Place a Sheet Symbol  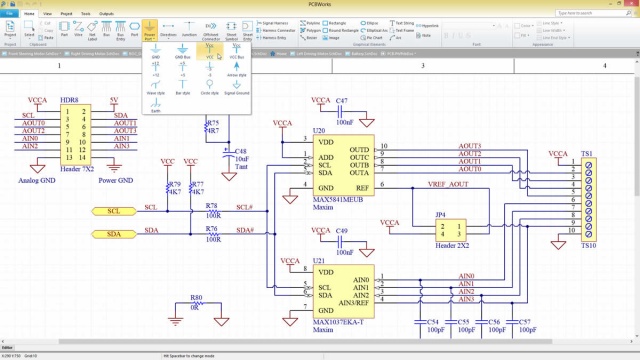231,31
